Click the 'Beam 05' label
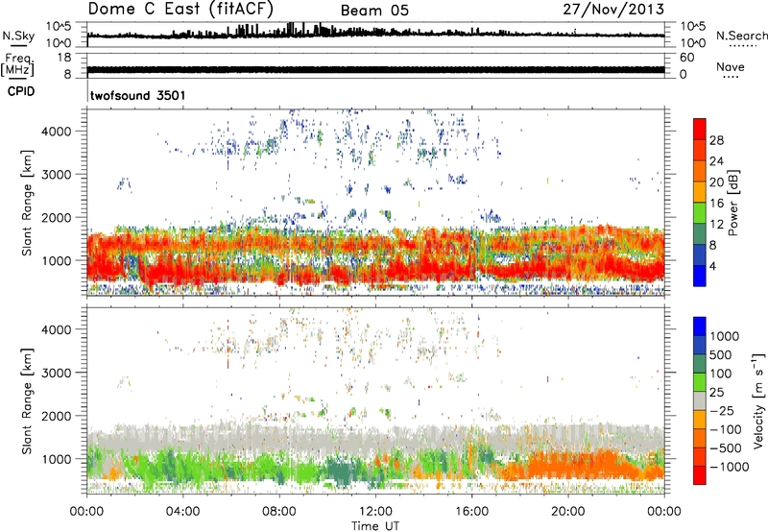768x532 pixels. pyautogui.click(x=374, y=11)
